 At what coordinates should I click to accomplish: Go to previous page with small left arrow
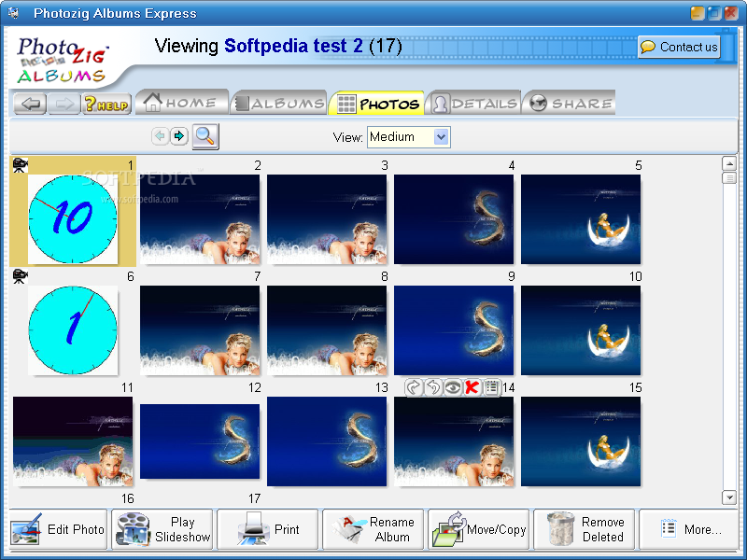(160, 136)
